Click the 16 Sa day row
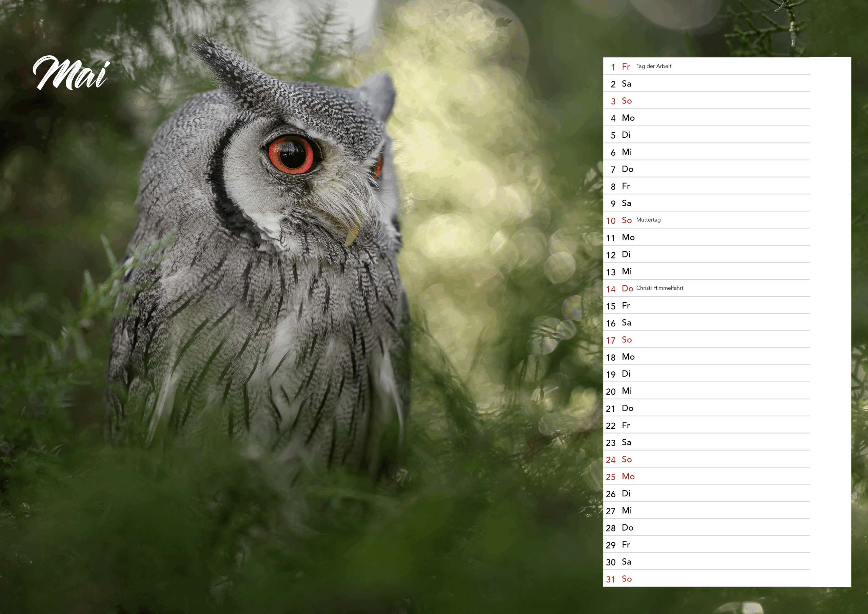868x614 pixels. 706,323
